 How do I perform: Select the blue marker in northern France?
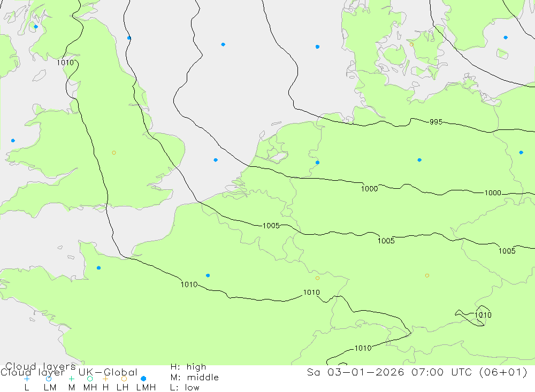click(x=208, y=275)
